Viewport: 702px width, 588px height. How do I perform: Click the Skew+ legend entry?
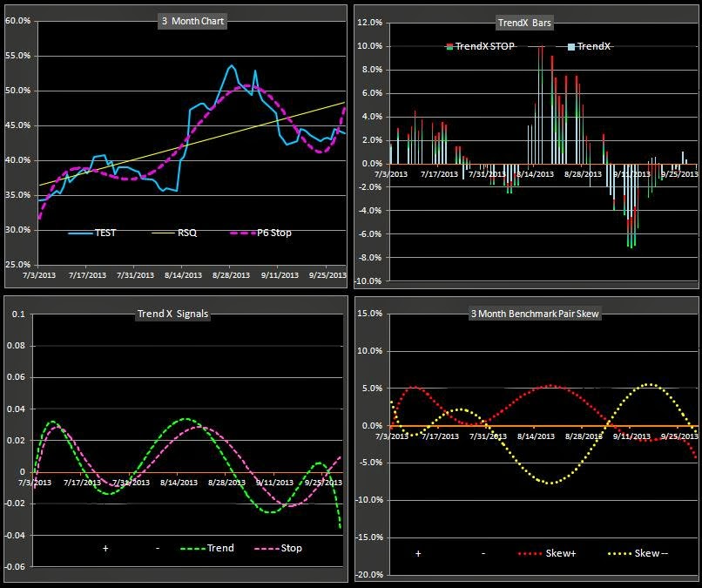[x=547, y=553]
